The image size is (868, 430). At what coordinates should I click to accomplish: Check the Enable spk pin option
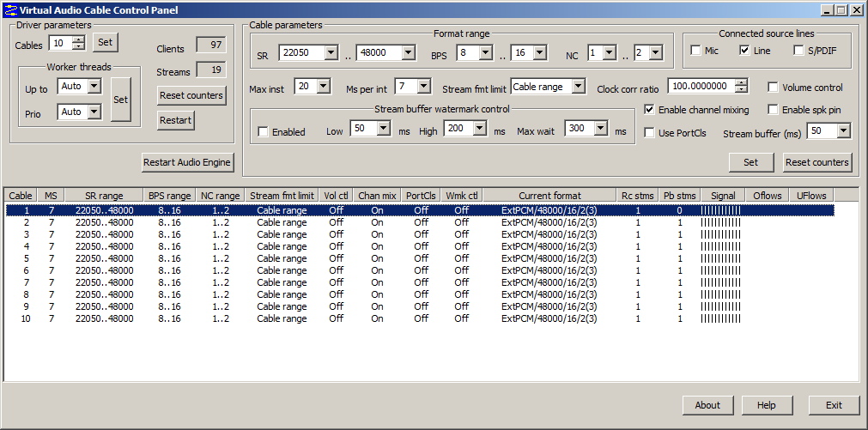pyautogui.click(x=773, y=110)
